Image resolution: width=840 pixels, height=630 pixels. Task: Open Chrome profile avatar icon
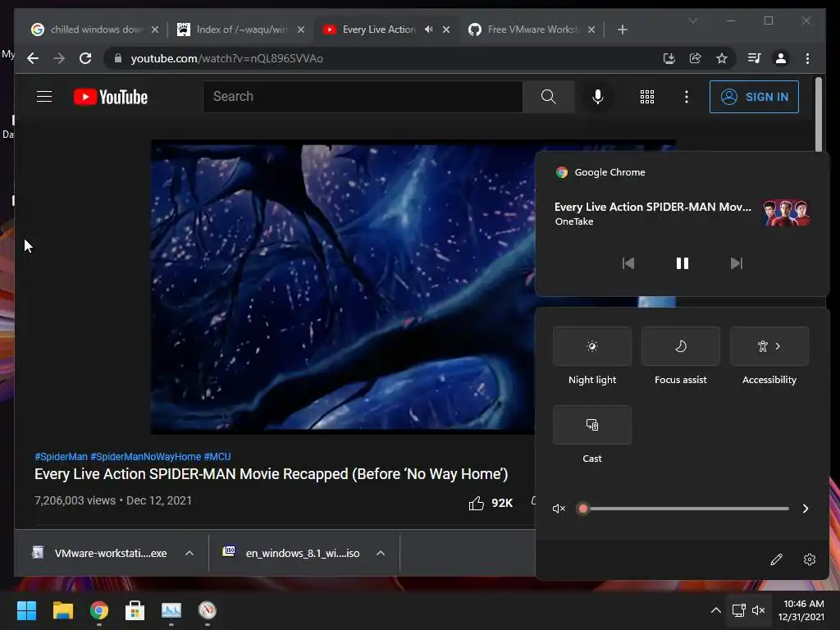[781, 58]
